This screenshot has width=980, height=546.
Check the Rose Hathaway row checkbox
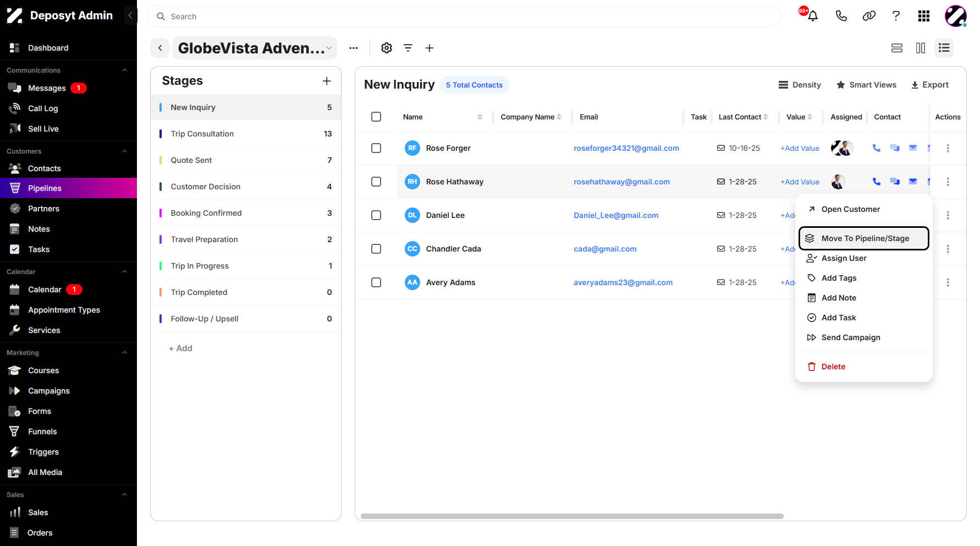(376, 182)
